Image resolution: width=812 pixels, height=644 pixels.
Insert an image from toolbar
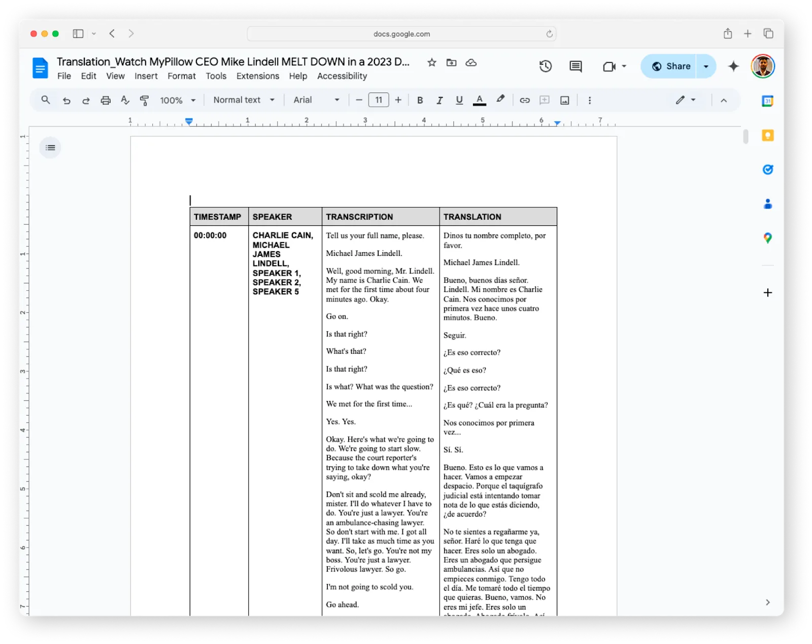click(x=565, y=100)
